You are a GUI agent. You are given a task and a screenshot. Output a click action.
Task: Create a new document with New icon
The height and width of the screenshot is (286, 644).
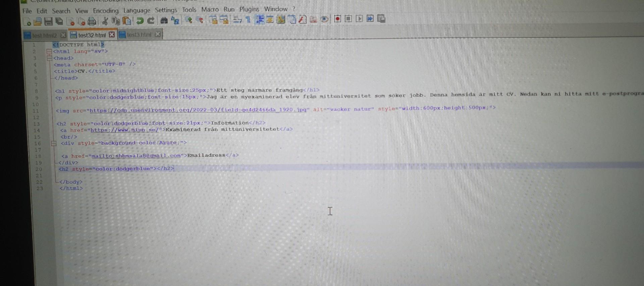(27, 21)
